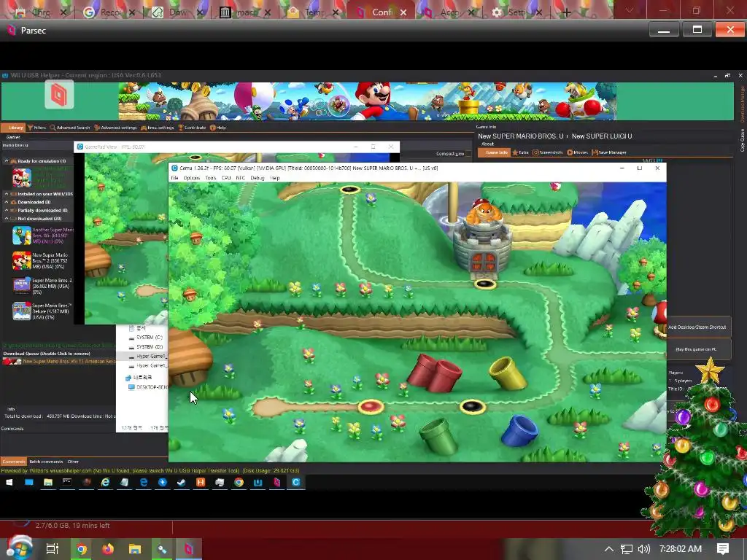Select Commands tab at bottom of USB Helper
This screenshot has width=747, height=560.
pos(13,462)
